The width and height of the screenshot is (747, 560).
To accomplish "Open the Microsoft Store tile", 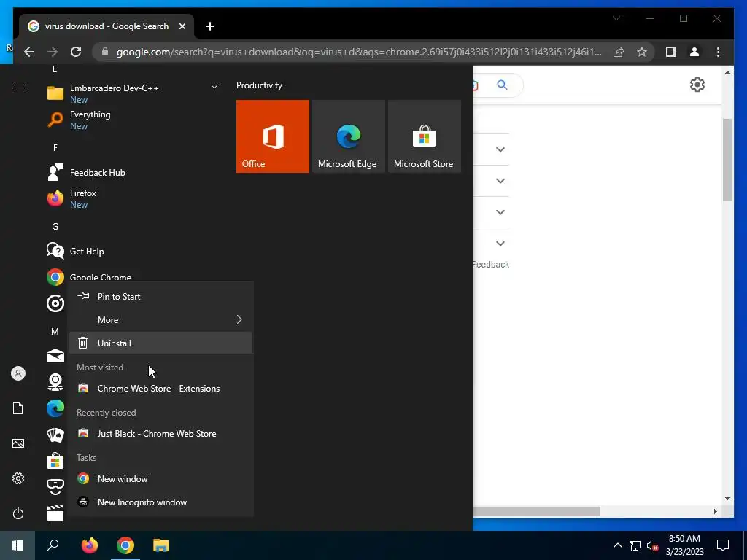I will pos(425,136).
